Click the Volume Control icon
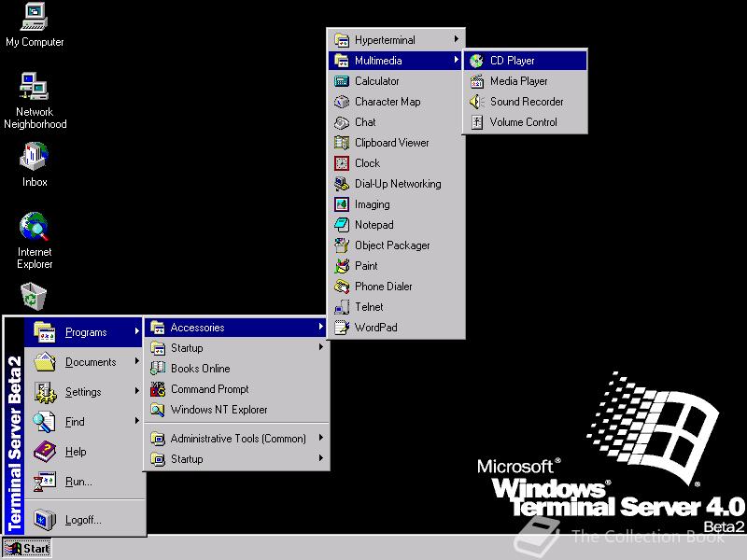Viewport: 747px width, 560px height. tap(476, 122)
